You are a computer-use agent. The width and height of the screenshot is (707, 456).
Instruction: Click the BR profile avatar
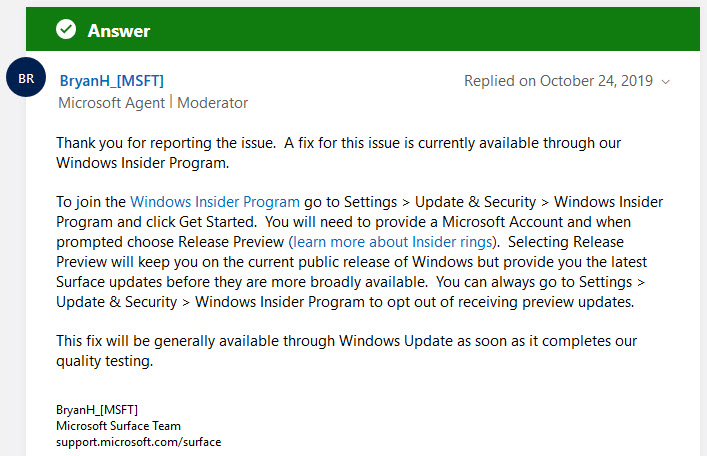click(26, 78)
